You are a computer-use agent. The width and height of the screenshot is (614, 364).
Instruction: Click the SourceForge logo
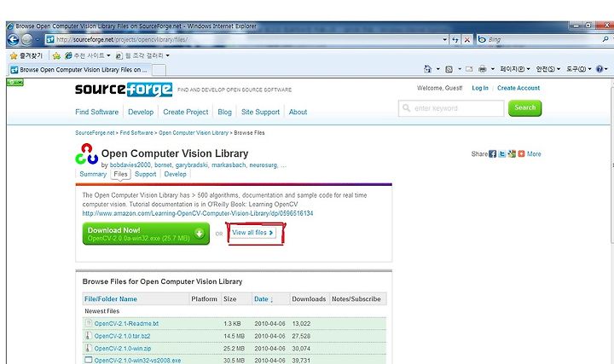coord(124,90)
